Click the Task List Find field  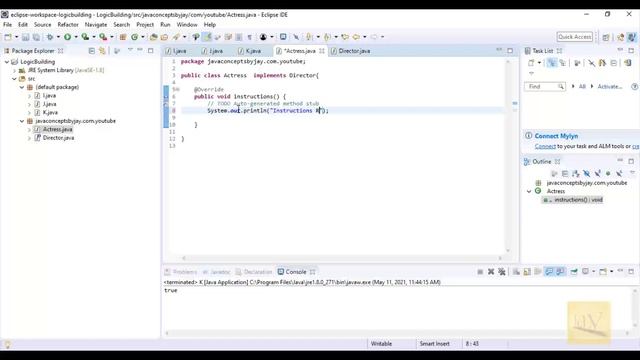544,87
